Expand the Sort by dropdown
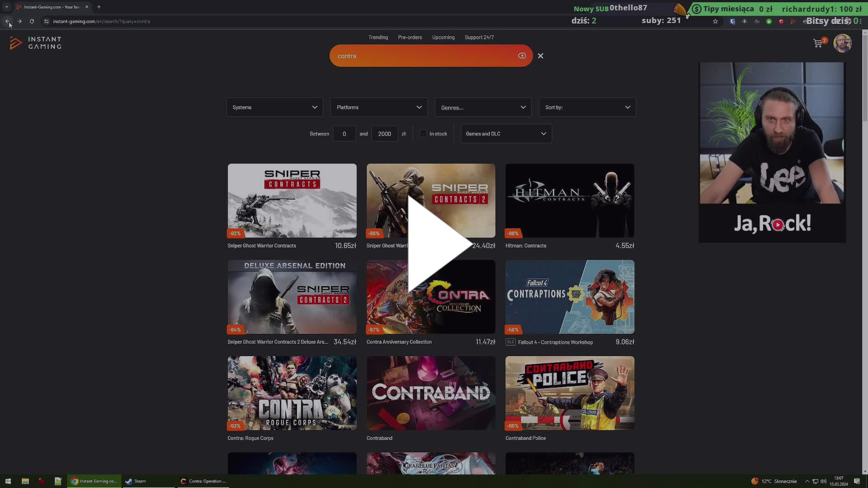 point(587,107)
